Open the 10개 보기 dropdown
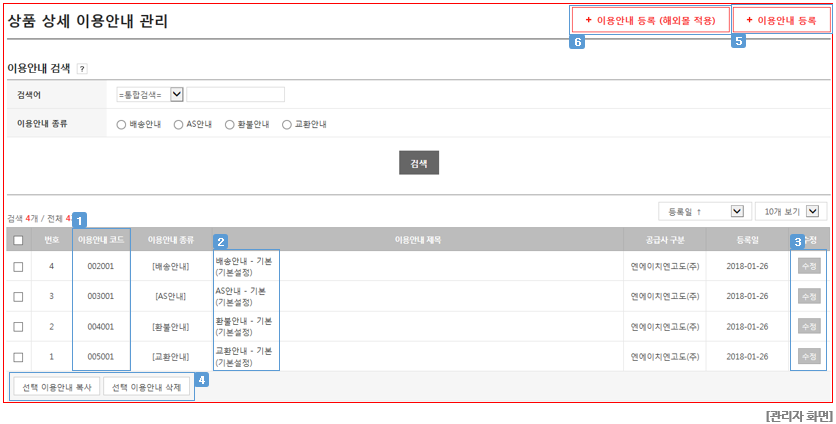Image resolution: width=836 pixels, height=424 pixels. click(791, 211)
